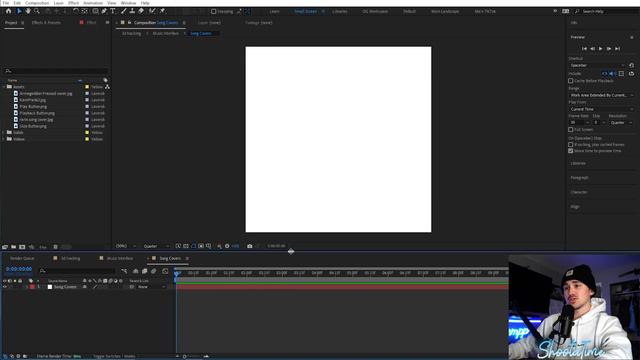Toggle include video icon in Preview panel
This screenshot has width=640, height=360.
click(x=605, y=74)
